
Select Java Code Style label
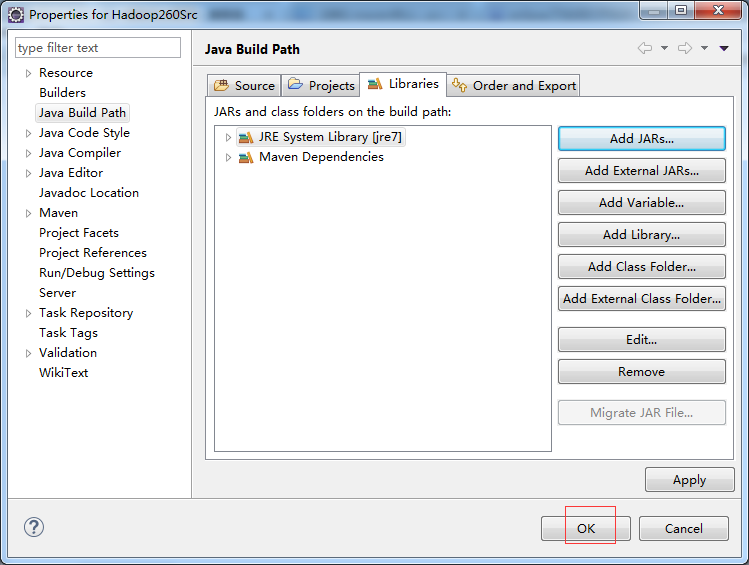point(84,133)
